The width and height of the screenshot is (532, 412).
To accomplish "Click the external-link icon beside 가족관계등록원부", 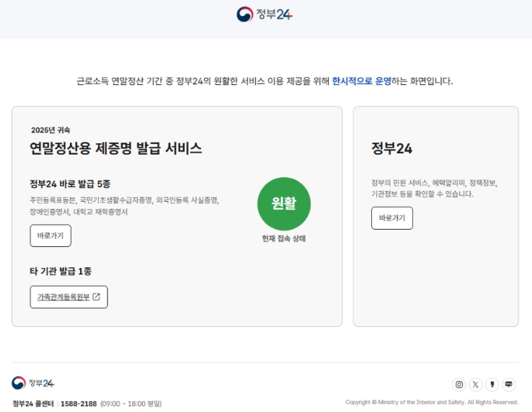I will 97,297.
